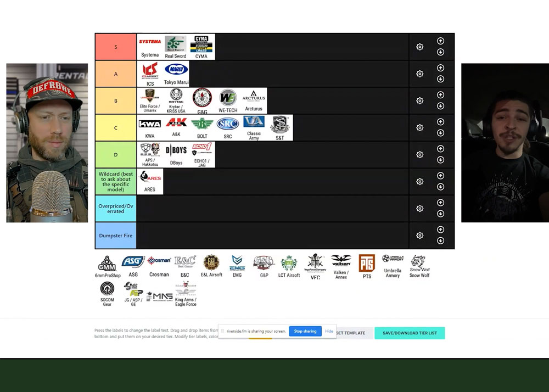The image size is (549, 392).
Task: Select the KWA logo tile
Action: tap(150, 128)
